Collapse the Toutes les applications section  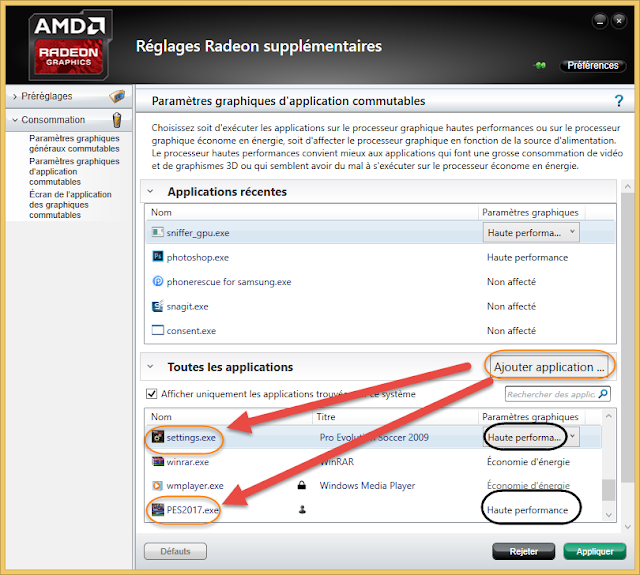click(150, 366)
